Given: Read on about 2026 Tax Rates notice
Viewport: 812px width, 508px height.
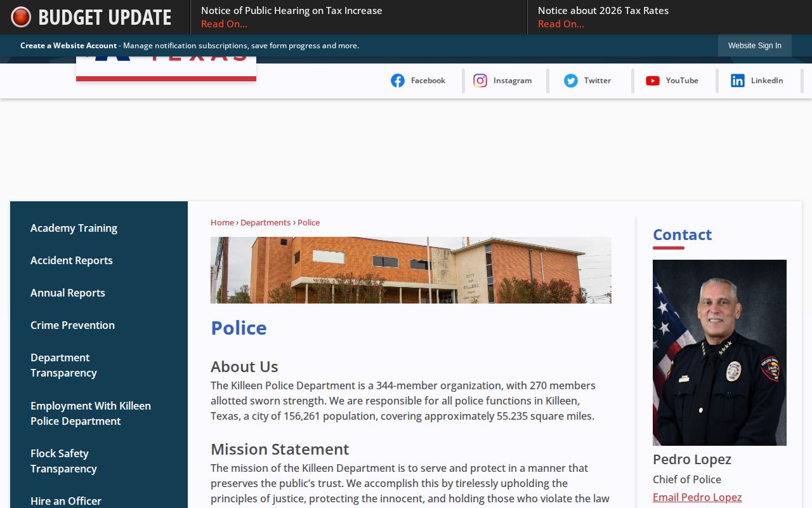Looking at the screenshot, I should tap(561, 24).
